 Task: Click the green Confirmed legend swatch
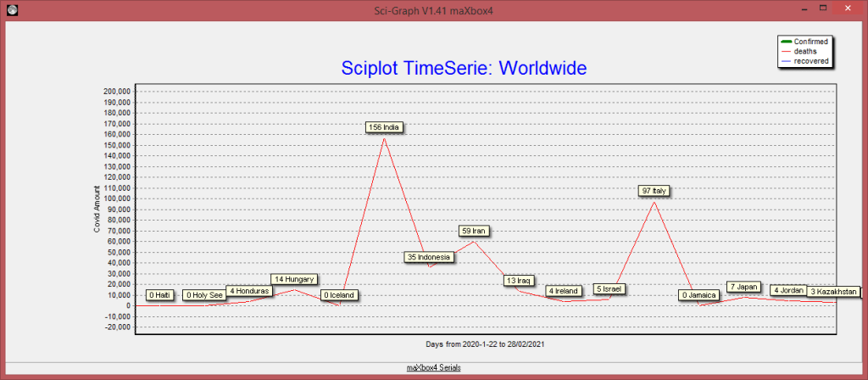pyautogui.click(x=786, y=41)
